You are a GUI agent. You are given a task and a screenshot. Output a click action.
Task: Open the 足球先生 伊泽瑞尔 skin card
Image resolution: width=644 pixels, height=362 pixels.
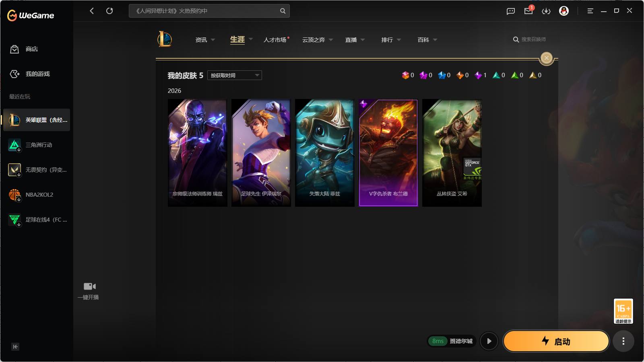(261, 153)
